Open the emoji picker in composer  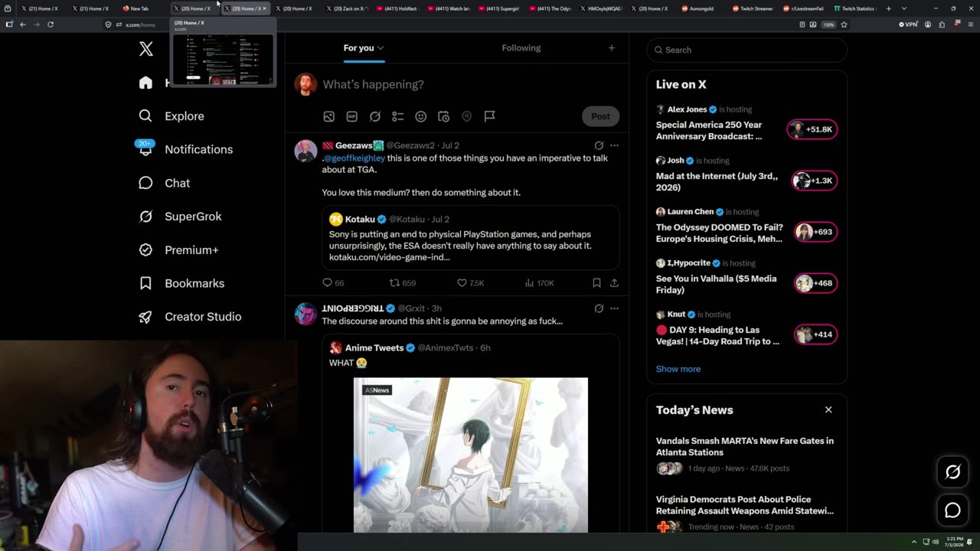click(420, 116)
